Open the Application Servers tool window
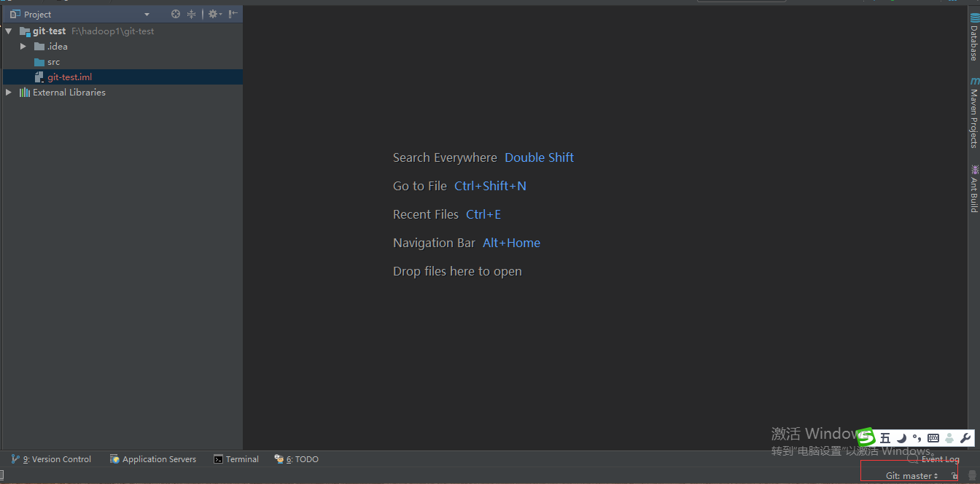The height and width of the screenshot is (484, 980). 153,459
